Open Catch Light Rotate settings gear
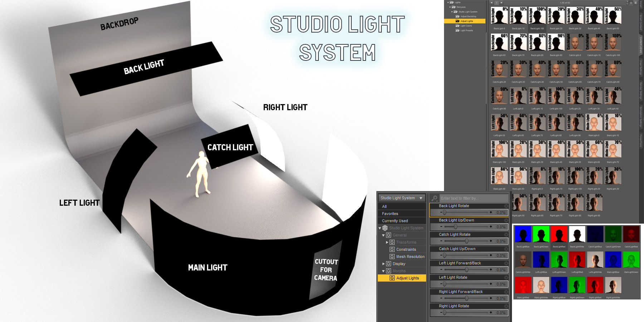This screenshot has width=644, height=322. (x=506, y=235)
